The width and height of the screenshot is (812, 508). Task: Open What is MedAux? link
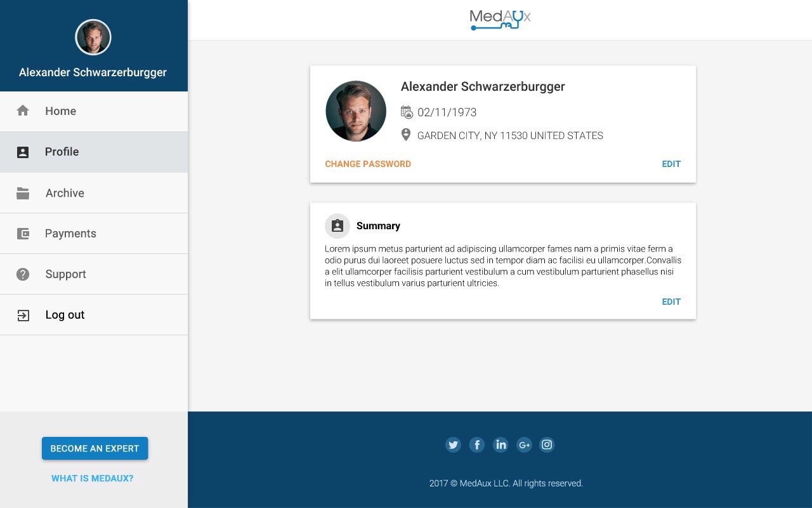93,479
